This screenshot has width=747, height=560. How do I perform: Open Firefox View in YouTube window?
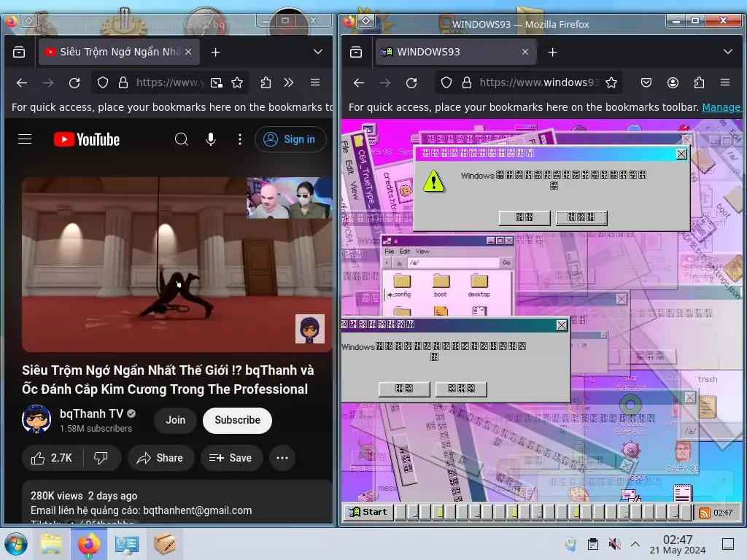(x=19, y=52)
